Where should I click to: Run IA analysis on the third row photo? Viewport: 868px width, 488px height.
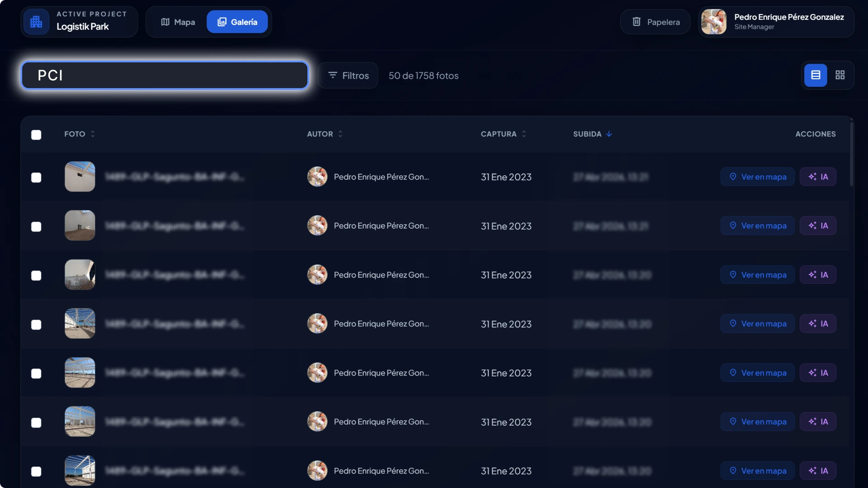click(x=818, y=275)
